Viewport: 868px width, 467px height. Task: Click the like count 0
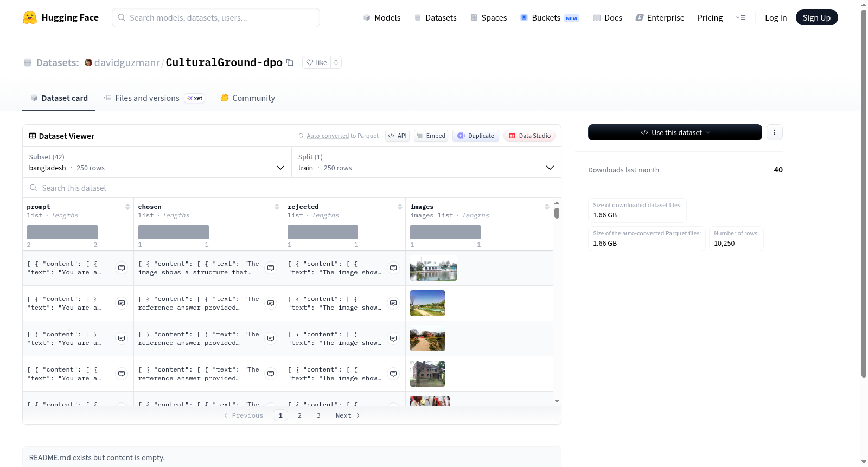[336, 62]
